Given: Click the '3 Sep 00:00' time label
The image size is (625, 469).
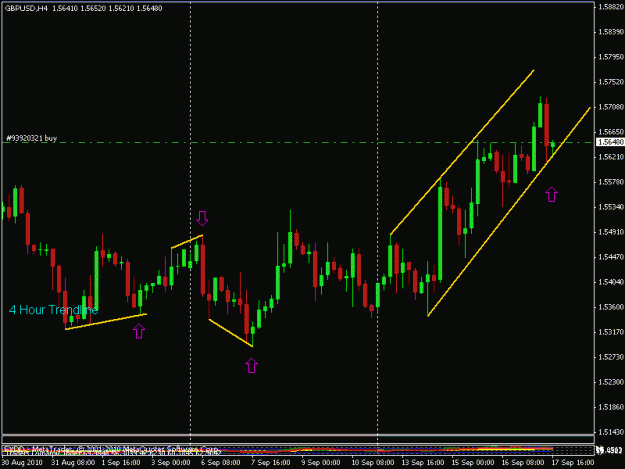Looking at the screenshot, I should point(171,463).
